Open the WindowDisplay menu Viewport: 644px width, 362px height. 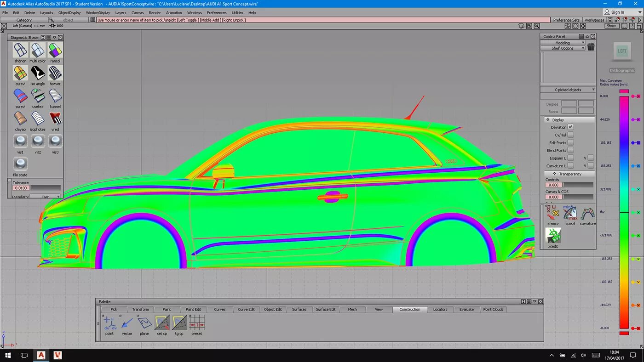tap(98, 13)
